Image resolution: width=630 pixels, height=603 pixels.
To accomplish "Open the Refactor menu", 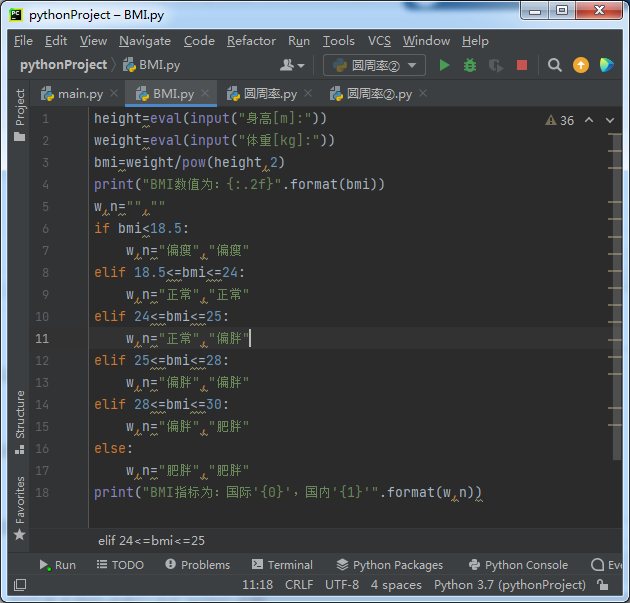I will point(251,41).
